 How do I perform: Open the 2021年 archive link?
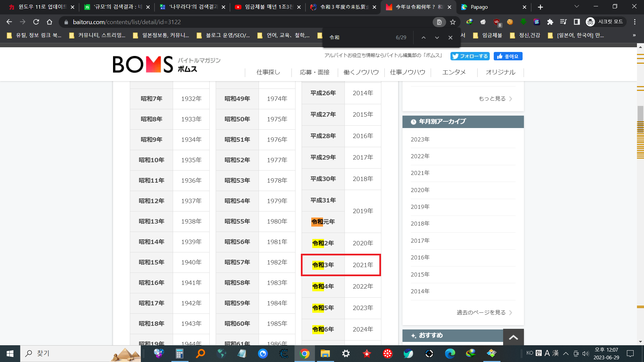click(x=420, y=173)
